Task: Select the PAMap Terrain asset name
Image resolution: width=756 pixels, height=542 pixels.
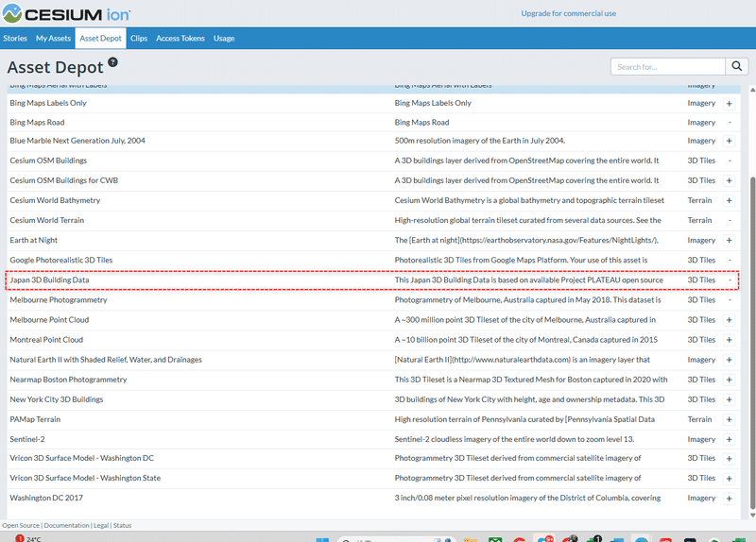Action: [x=35, y=419]
